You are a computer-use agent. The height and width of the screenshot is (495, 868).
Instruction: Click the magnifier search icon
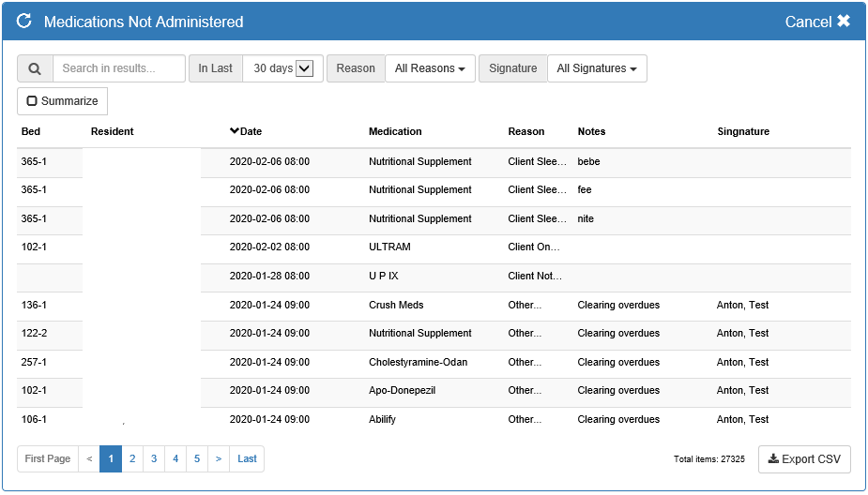coord(35,68)
